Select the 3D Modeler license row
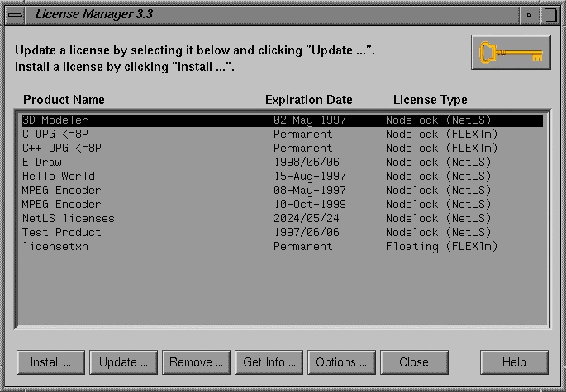The image size is (566, 392). click(x=283, y=120)
